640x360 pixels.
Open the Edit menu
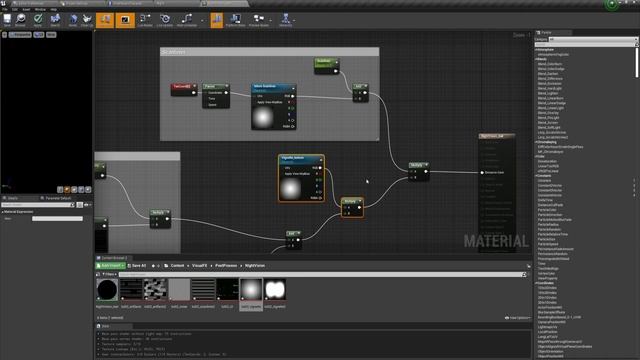click(x=15, y=9)
